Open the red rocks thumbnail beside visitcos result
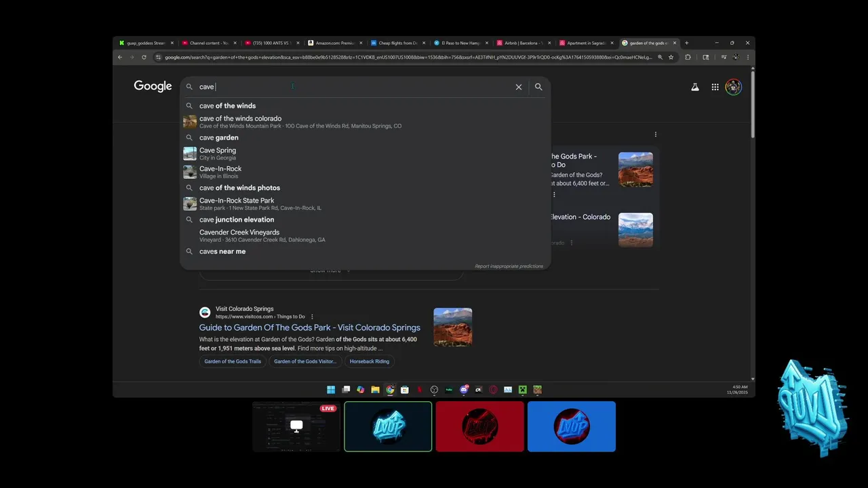Screen dimensions: 868x488 pos(453,327)
